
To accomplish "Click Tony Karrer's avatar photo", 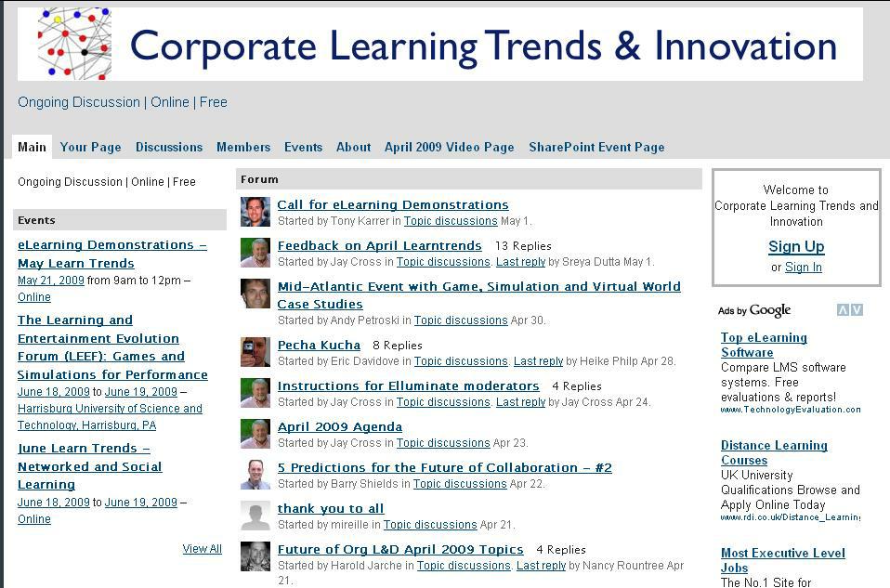I will click(x=252, y=211).
